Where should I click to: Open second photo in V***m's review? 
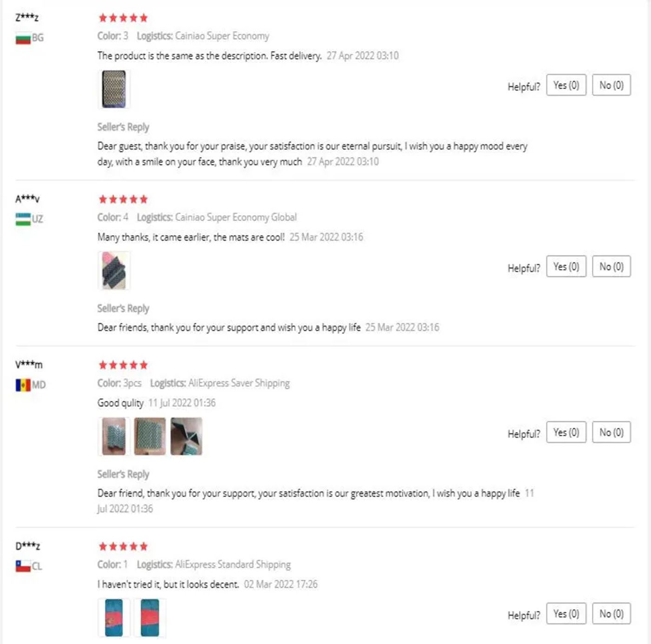[150, 436]
